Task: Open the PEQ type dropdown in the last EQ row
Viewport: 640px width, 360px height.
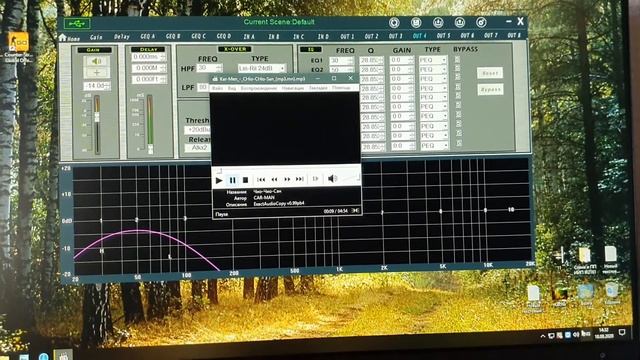Action: [434, 145]
